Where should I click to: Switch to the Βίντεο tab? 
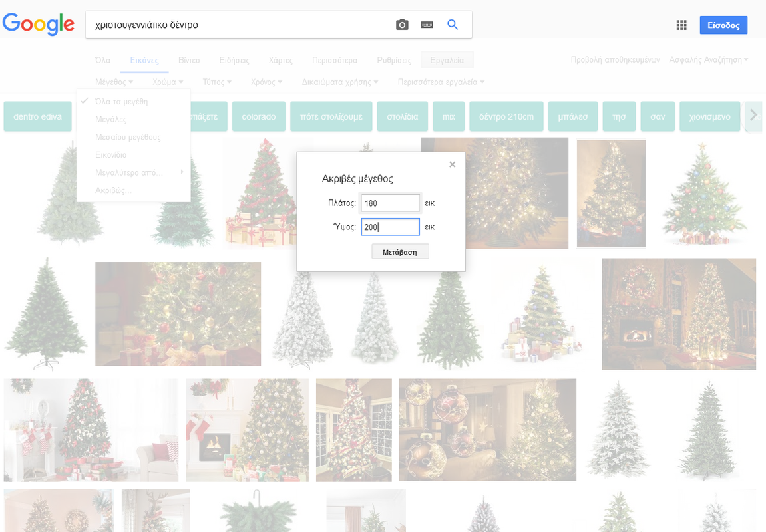[189, 60]
